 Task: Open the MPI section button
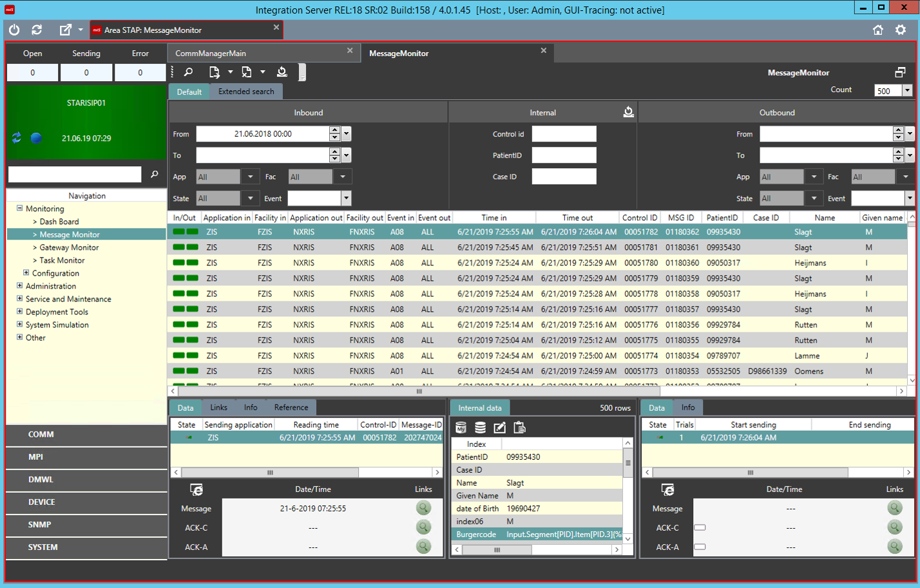(86, 457)
